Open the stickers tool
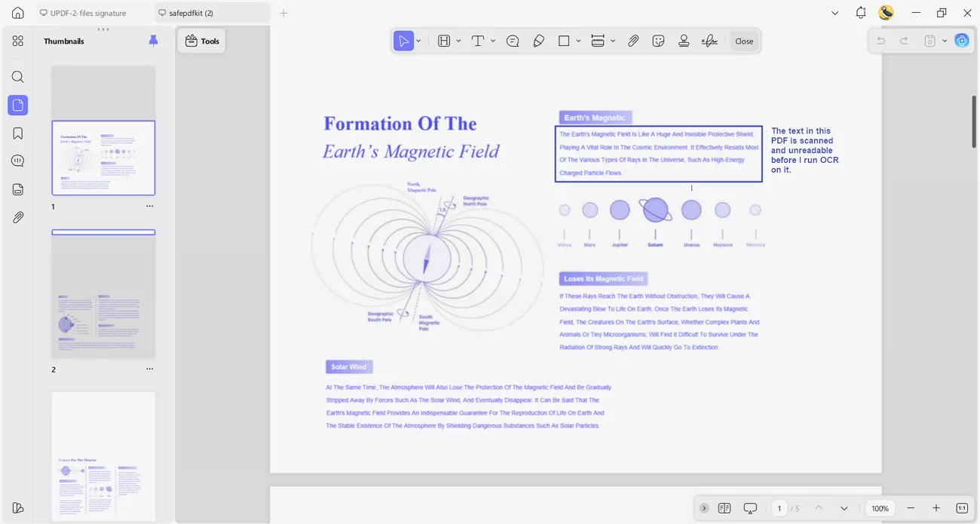This screenshot has height=524, width=980. pos(658,41)
